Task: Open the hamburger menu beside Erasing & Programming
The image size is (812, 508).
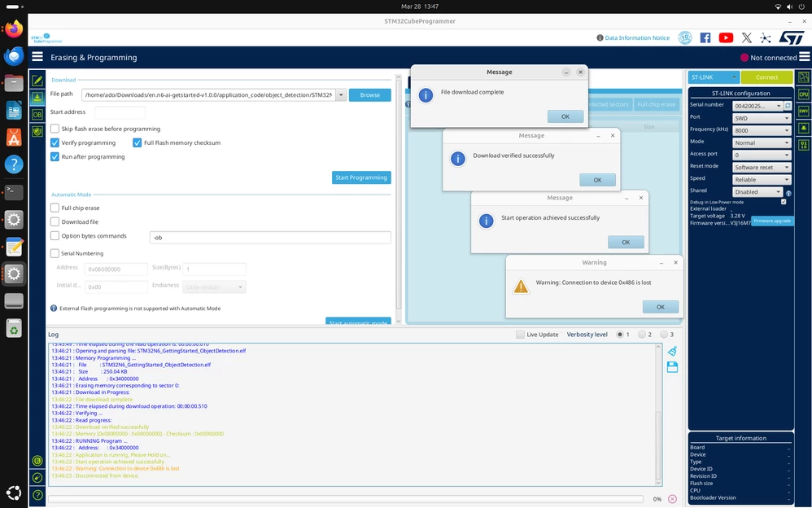Action: pyautogui.click(x=37, y=57)
